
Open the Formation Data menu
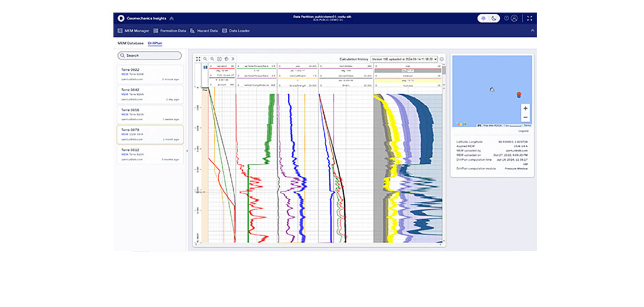pyautogui.click(x=170, y=31)
